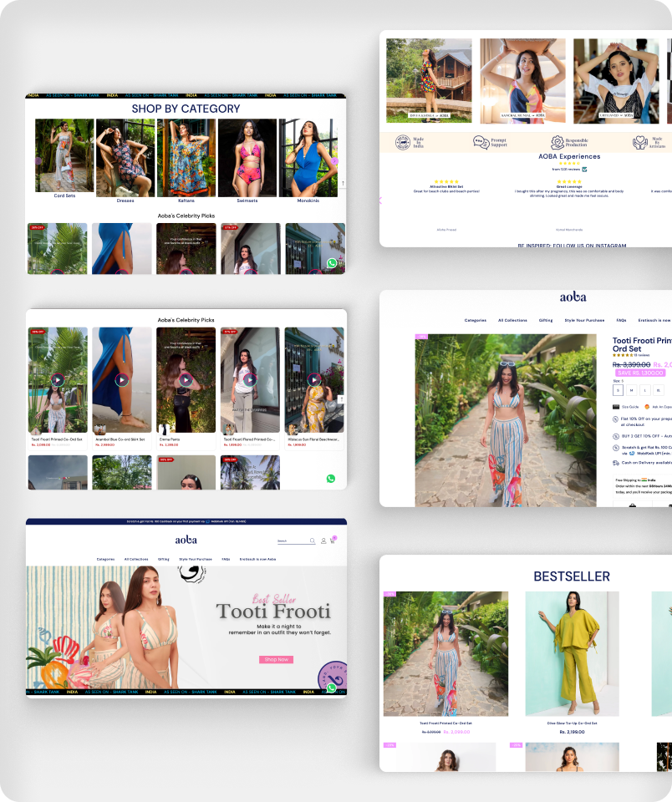Click previous arrow on AOBA Experiences reviews
Viewport: 672px width, 802px height.
(381, 200)
